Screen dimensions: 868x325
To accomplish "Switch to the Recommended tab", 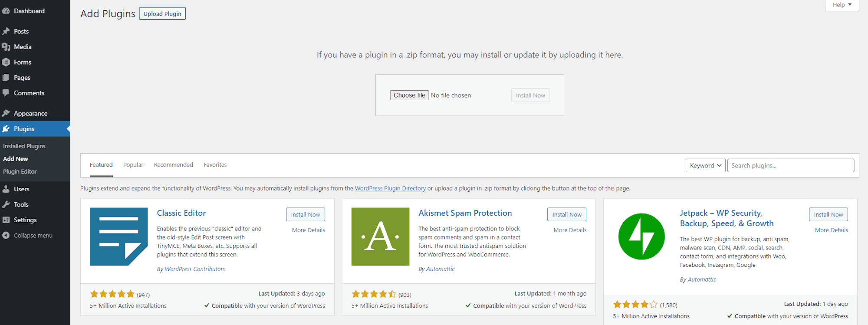I will 174,165.
